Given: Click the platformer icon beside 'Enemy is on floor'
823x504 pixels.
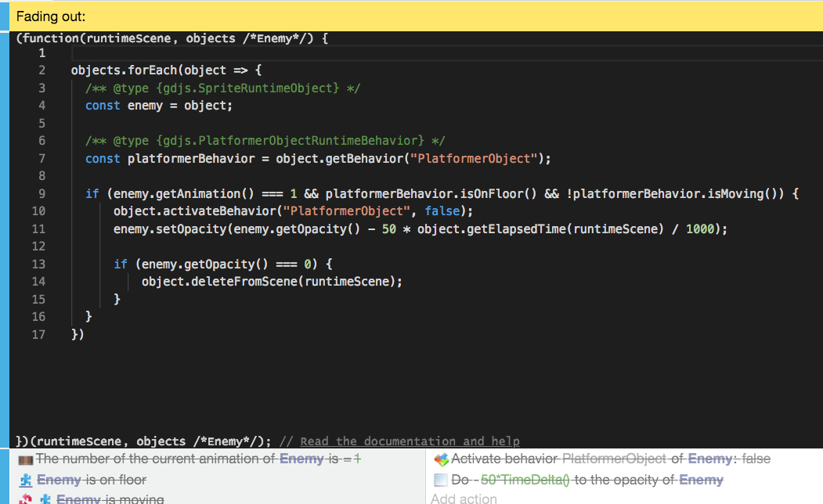Looking at the screenshot, I should click(26, 480).
